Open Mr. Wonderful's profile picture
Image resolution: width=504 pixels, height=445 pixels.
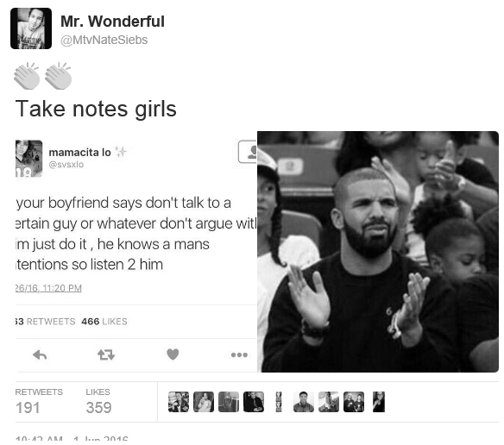click(x=31, y=28)
